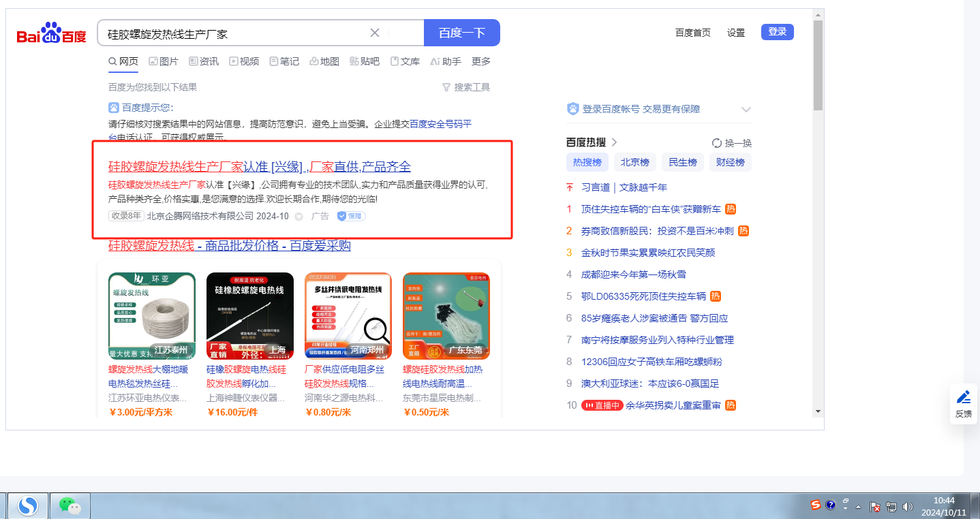
Task: Switch to the 视频 tab
Action: pyautogui.click(x=244, y=61)
